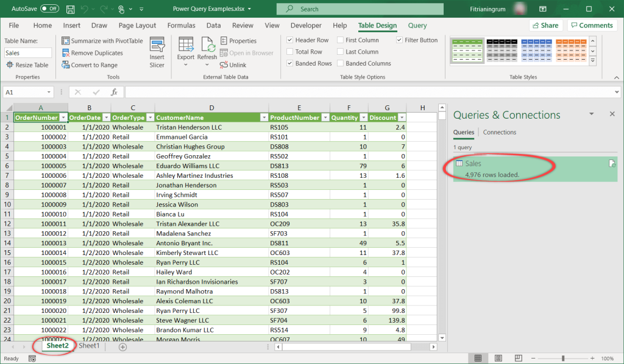Select the orange table style swatch

[571, 51]
